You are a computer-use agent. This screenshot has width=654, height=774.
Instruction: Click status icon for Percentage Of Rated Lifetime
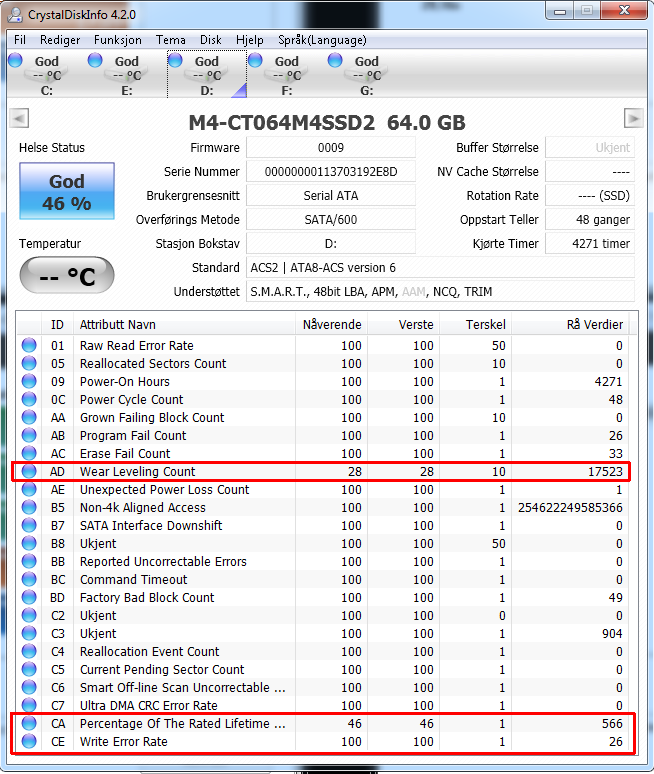pyautogui.click(x=29, y=723)
